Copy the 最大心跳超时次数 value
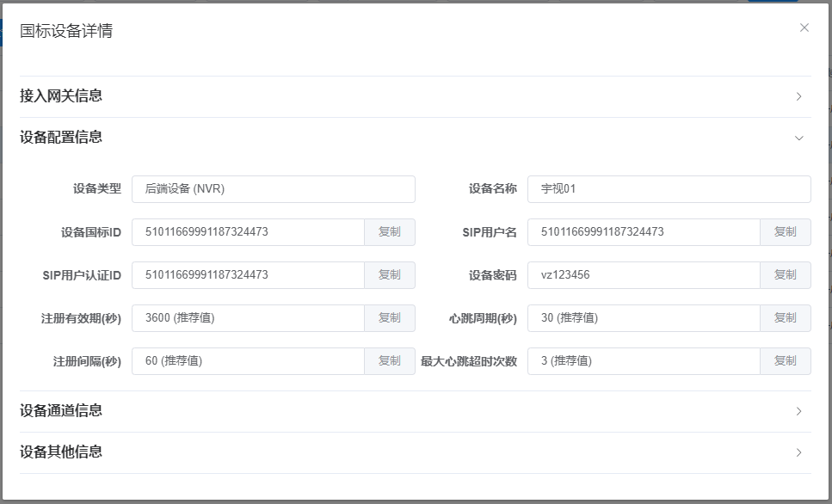 tap(786, 360)
